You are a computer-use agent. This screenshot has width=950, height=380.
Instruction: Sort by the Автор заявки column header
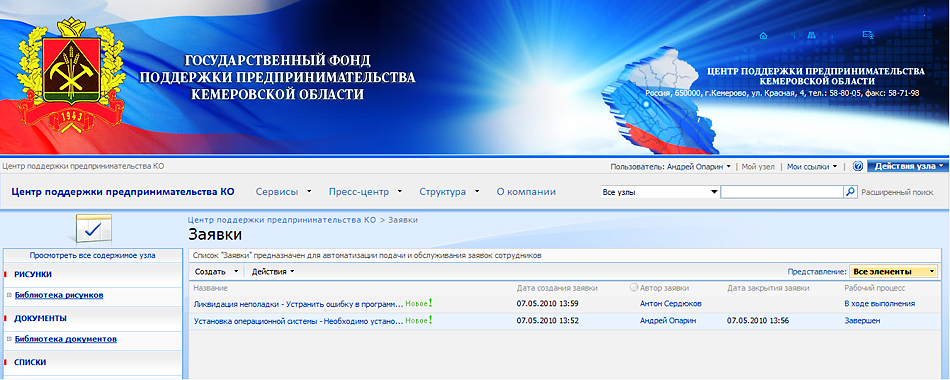(x=664, y=288)
